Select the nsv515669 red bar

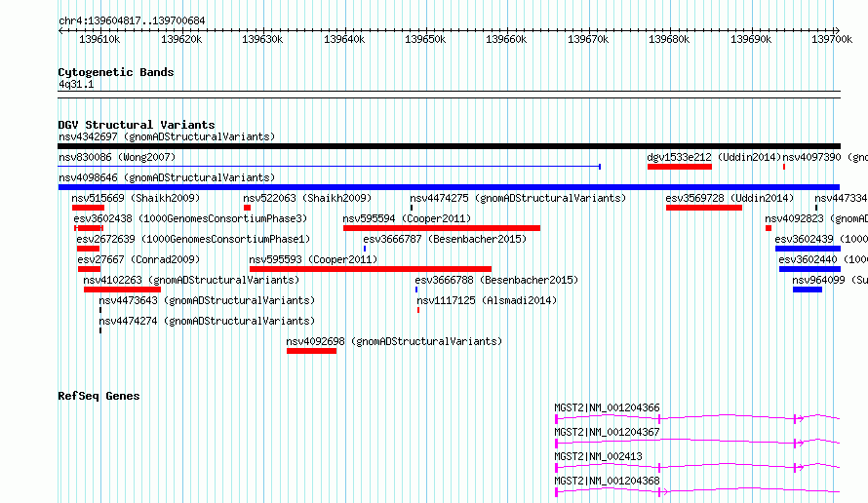(x=88, y=208)
